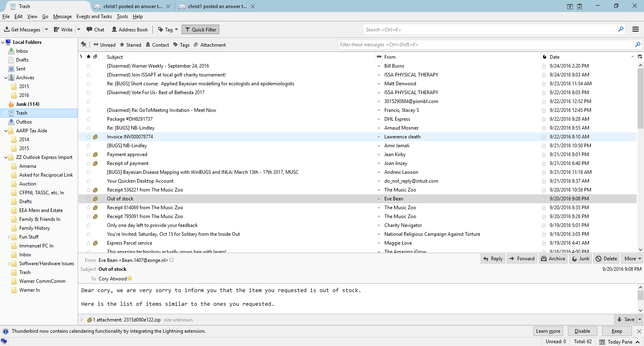Click Keep in the Lightning notification
The width and height of the screenshot is (644, 346).
617,331
